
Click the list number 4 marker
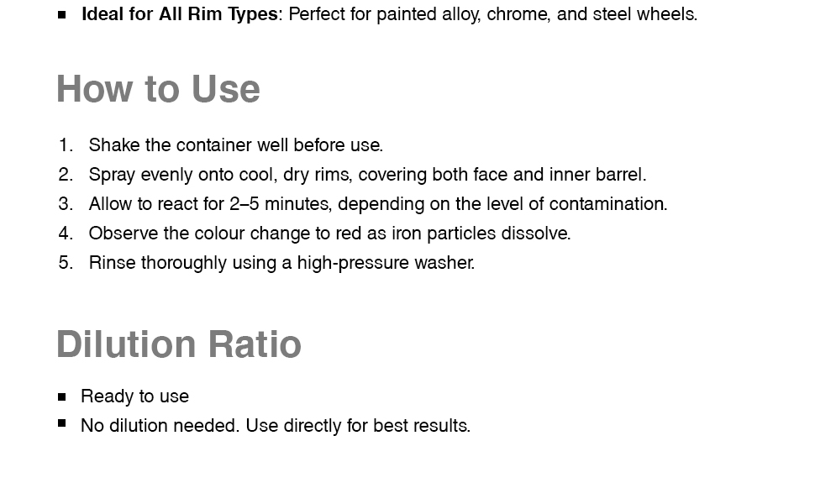(66, 234)
